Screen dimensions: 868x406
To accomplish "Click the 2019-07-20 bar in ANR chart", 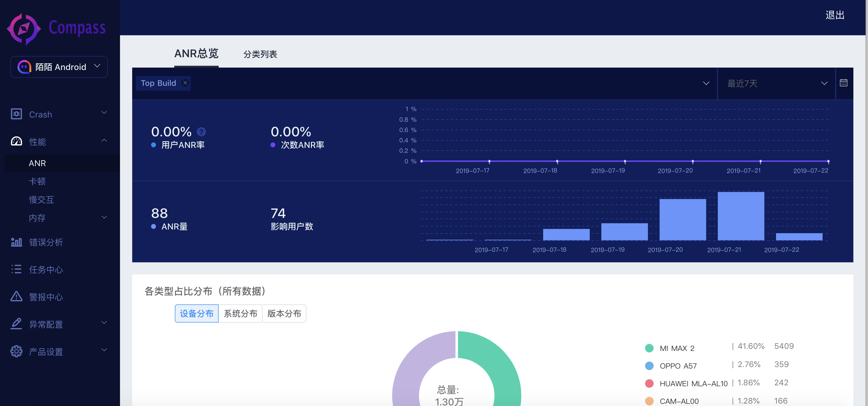I will (x=683, y=219).
